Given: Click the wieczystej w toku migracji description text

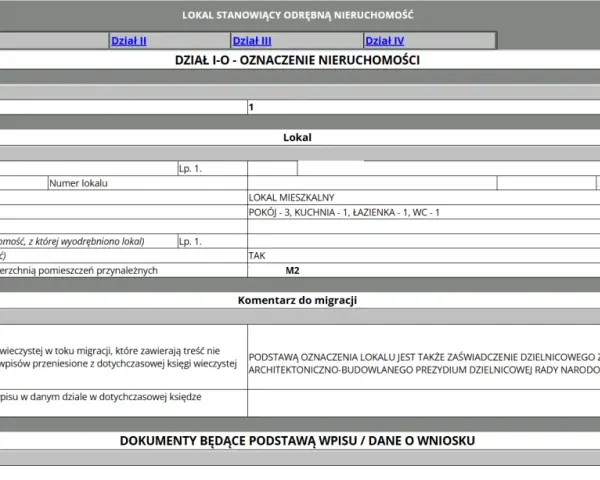Looking at the screenshot, I should [110, 351].
